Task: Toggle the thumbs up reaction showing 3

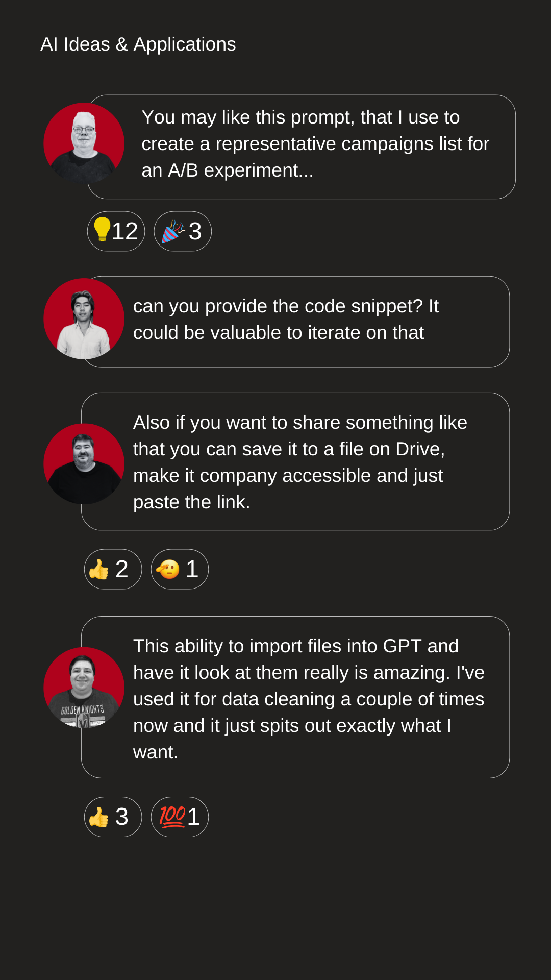Action: tap(113, 817)
